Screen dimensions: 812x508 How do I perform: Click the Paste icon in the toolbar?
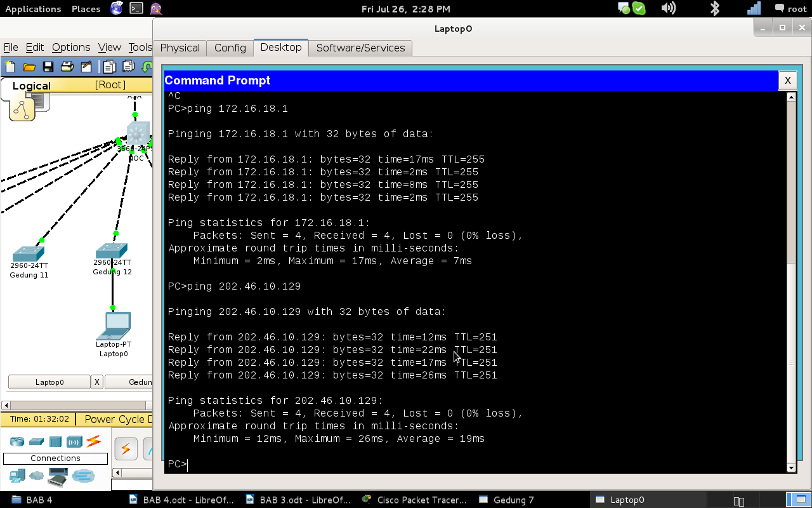pyautogui.click(x=129, y=67)
